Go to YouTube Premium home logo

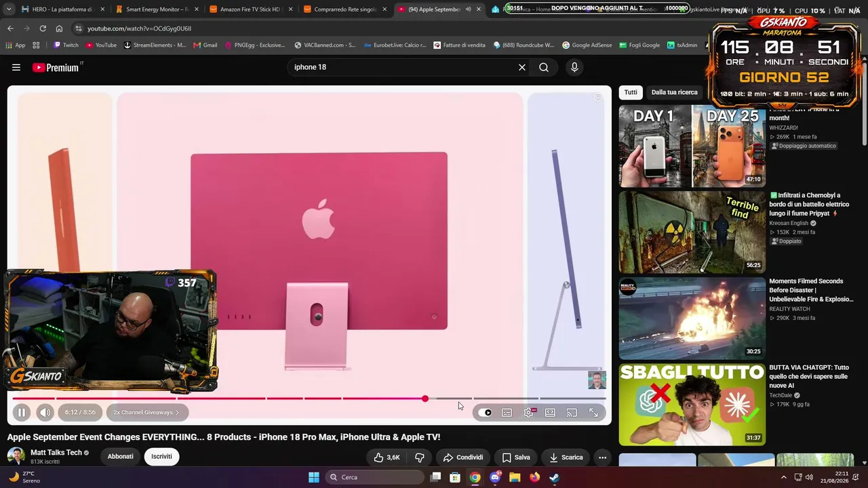tap(56, 67)
